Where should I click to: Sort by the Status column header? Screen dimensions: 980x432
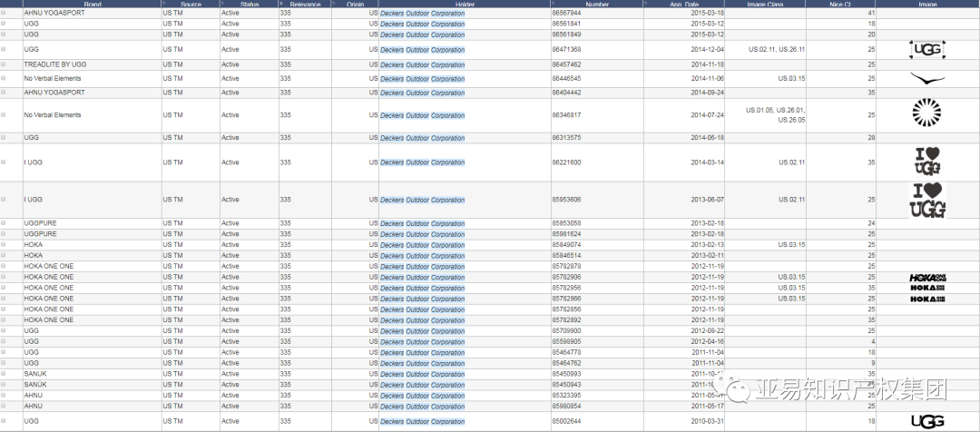(250, 4)
